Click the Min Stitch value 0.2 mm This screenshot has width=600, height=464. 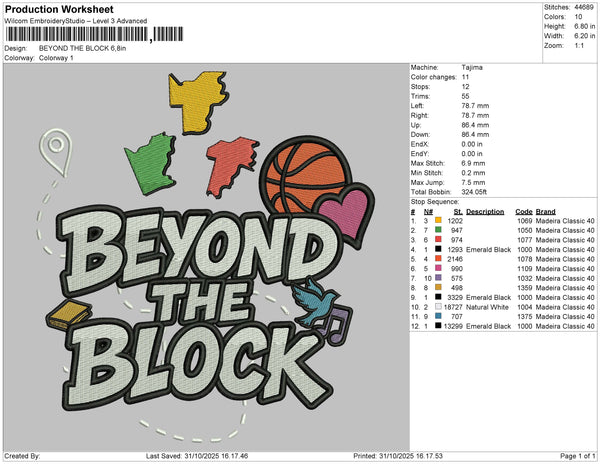[x=473, y=173]
